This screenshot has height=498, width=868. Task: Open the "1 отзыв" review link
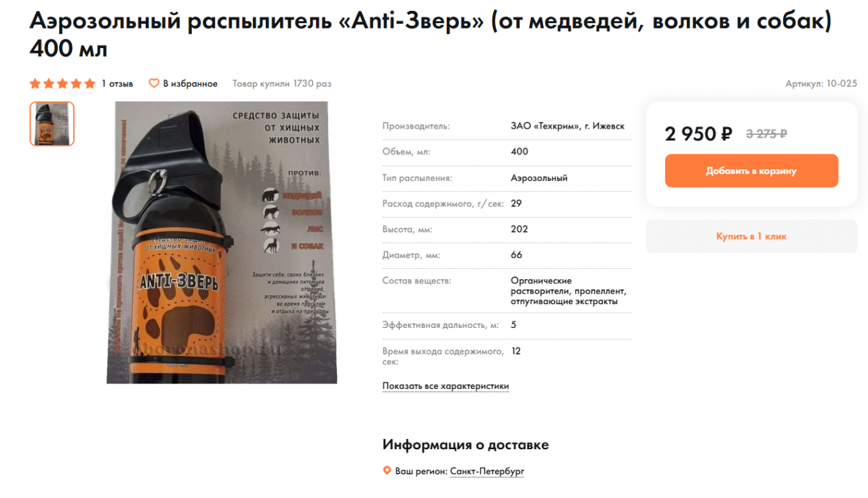(117, 84)
